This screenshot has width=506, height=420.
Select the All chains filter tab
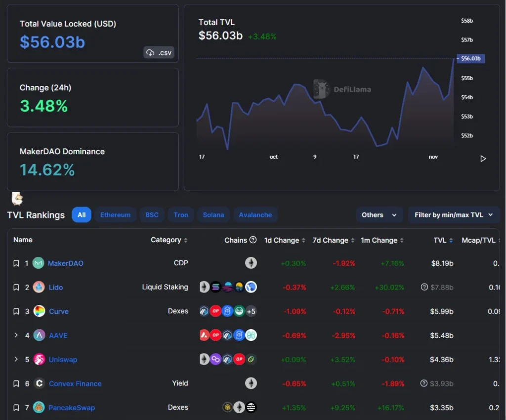82,215
